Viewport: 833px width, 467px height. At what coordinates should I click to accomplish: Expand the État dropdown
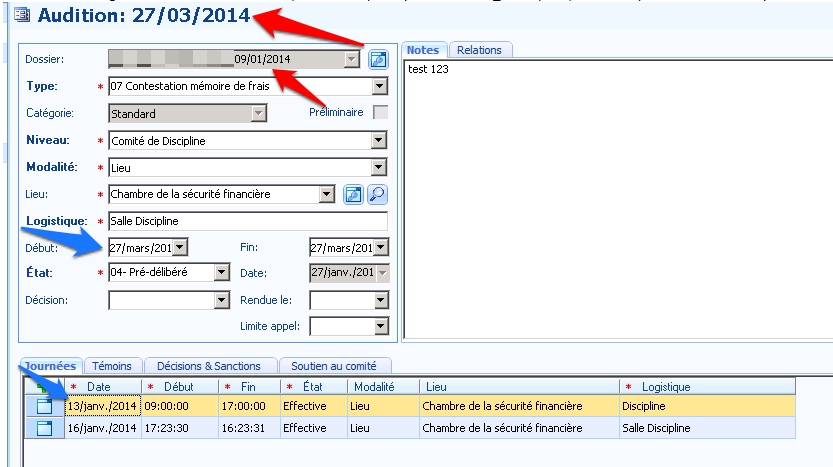click(222, 272)
